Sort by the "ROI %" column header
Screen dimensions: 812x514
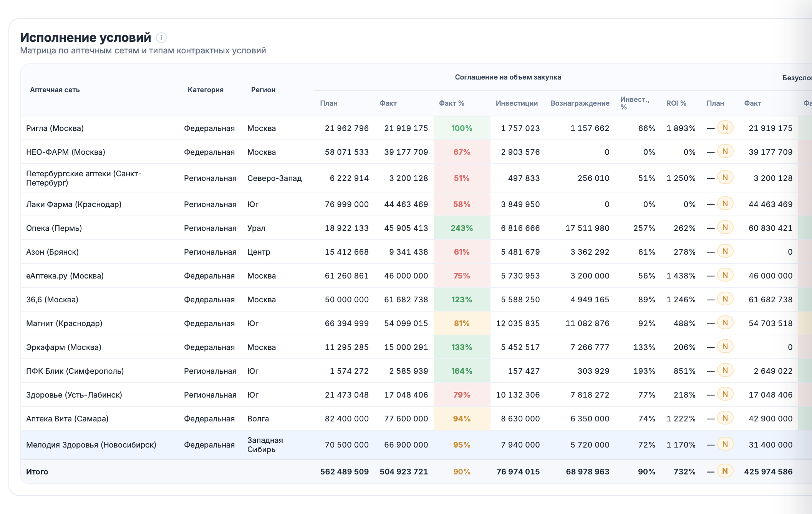tap(676, 103)
